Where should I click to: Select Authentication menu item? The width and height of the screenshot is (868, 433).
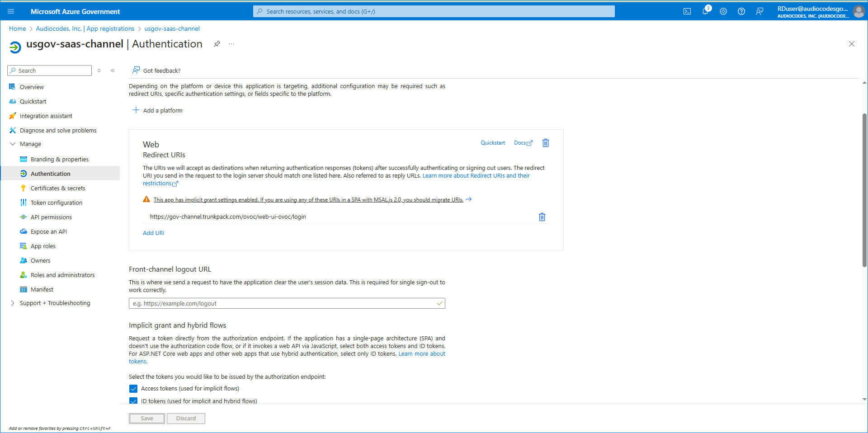coord(61,174)
